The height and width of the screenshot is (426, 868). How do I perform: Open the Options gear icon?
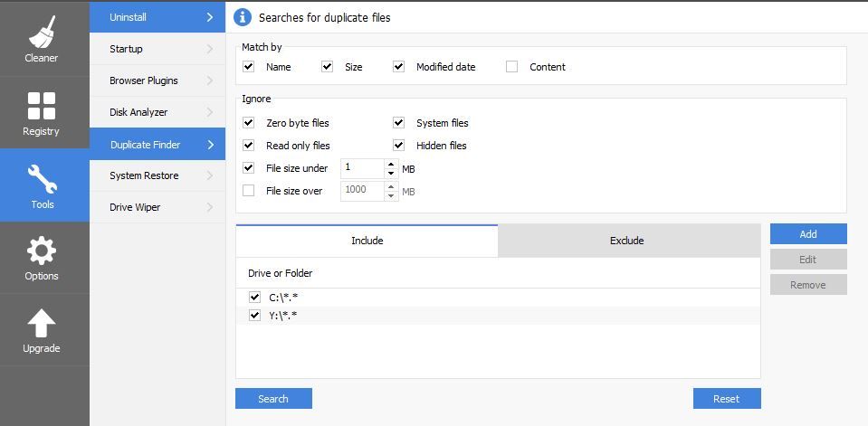(x=42, y=251)
